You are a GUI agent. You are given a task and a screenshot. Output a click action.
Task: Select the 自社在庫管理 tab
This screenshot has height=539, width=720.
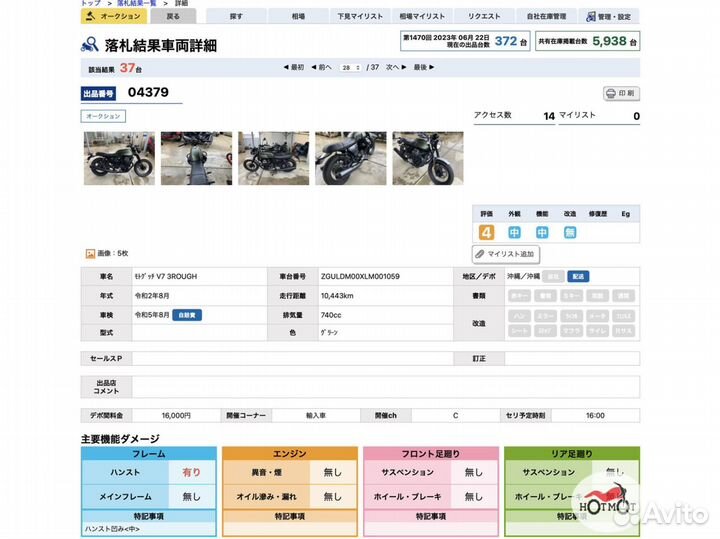click(x=546, y=17)
